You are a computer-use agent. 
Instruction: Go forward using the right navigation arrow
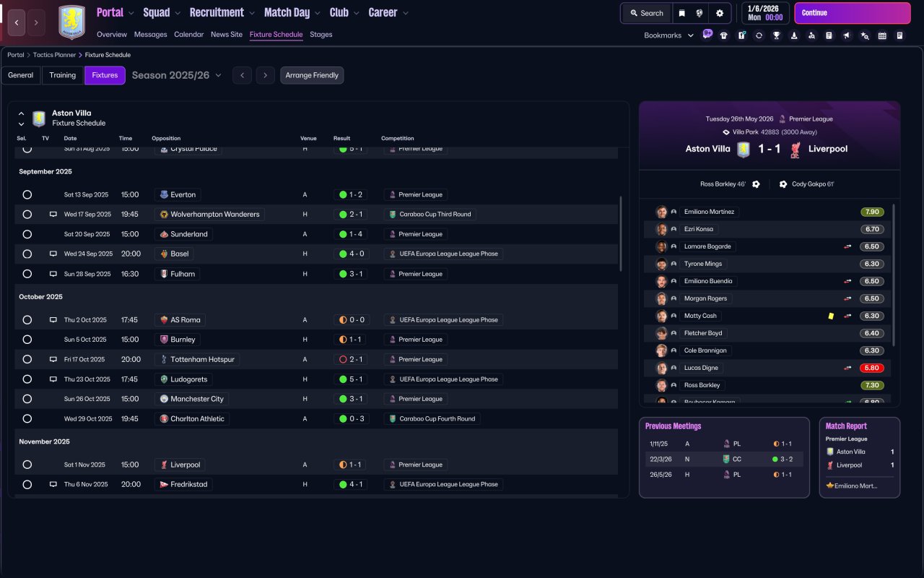36,22
